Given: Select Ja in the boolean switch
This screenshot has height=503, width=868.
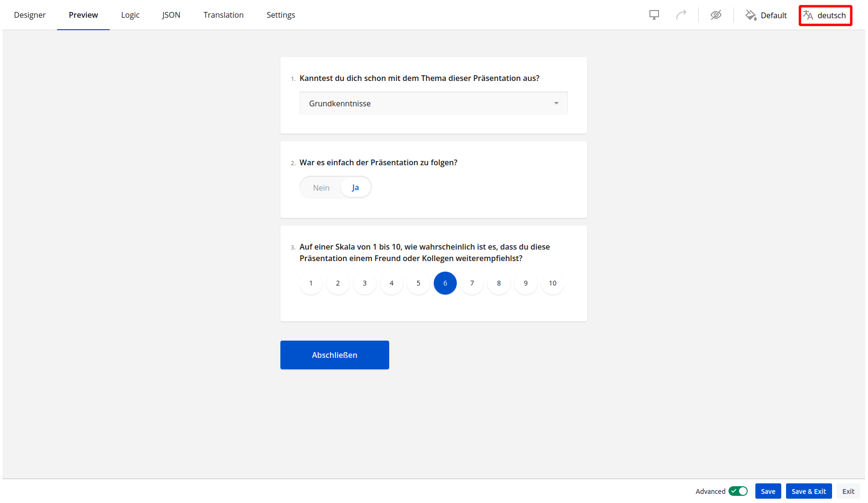Looking at the screenshot, I should pos(355,188).
